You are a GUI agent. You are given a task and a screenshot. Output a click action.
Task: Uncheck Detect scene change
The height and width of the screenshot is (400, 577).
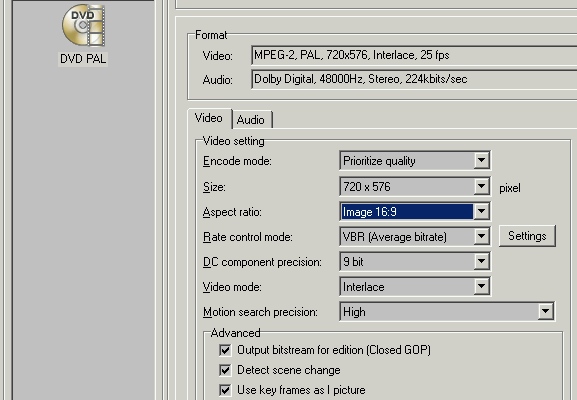[225, 370]
